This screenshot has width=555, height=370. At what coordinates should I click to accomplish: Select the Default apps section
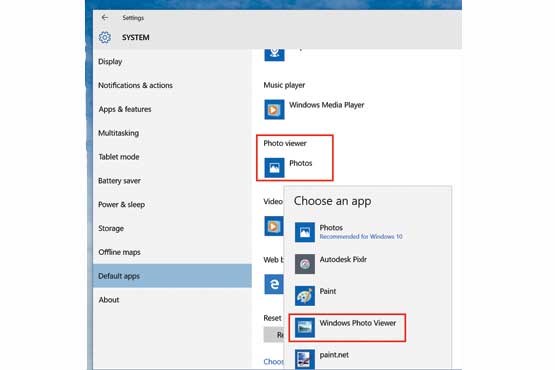point(172,276)
